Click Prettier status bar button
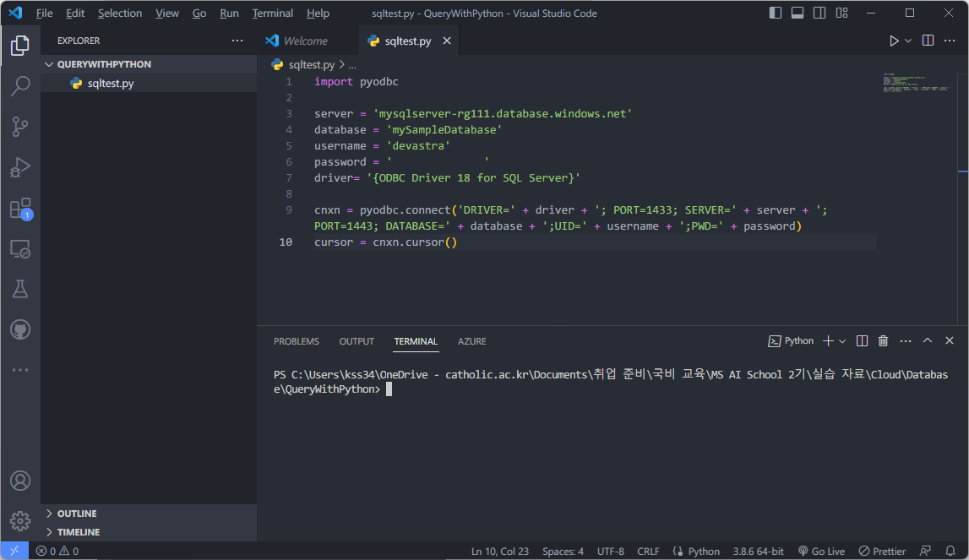Screen dimensions: 969x560 [x=882, y=552]
